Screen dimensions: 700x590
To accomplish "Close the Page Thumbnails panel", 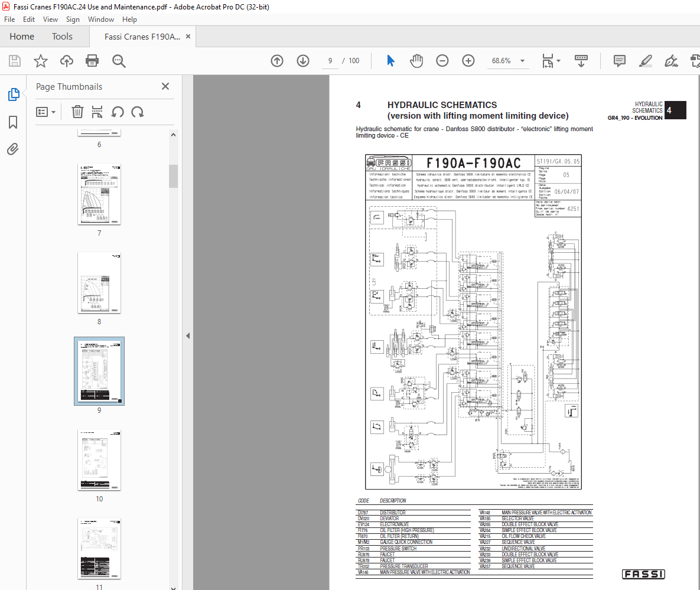I will pyautogui.click(x=165, y=86).
